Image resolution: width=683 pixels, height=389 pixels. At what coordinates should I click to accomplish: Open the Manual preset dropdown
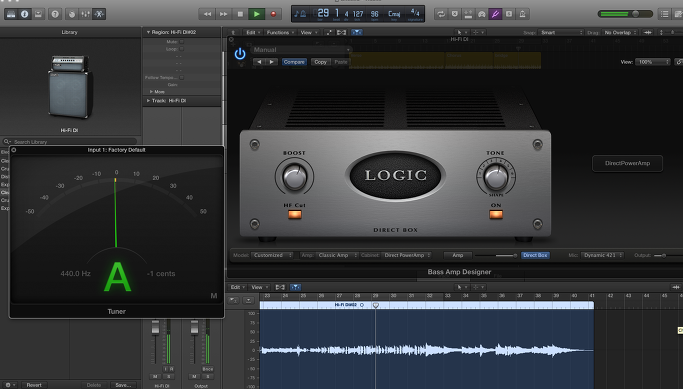pos(301,50)
